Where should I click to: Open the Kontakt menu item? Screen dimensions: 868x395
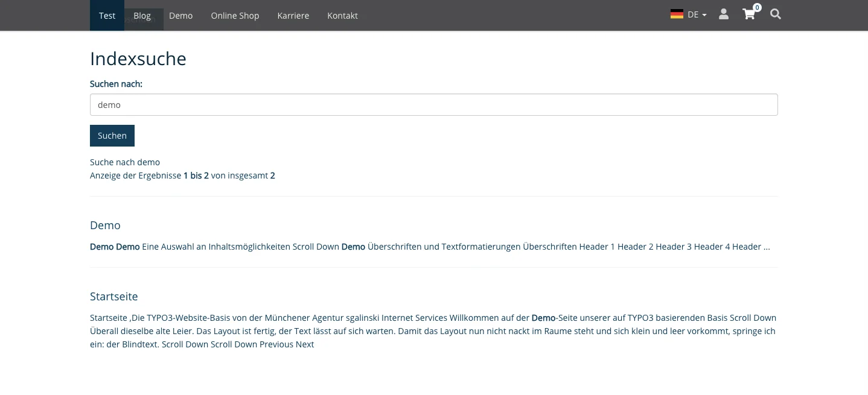click(342, 16)
